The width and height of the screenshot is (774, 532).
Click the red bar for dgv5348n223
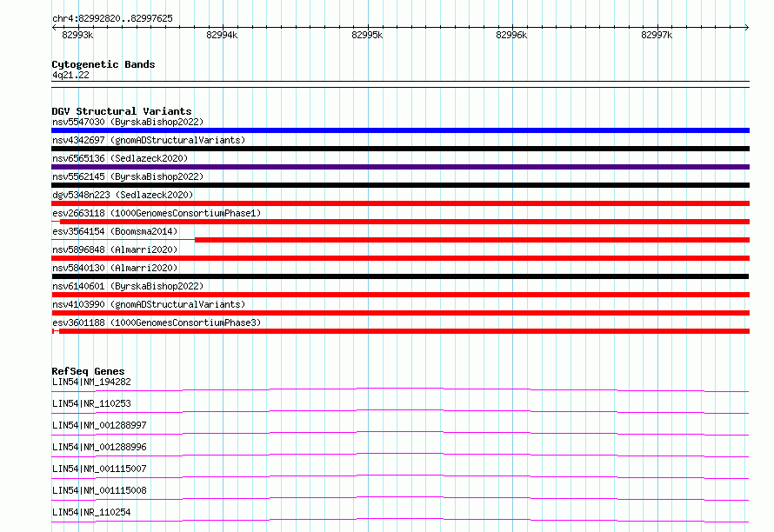400,203
